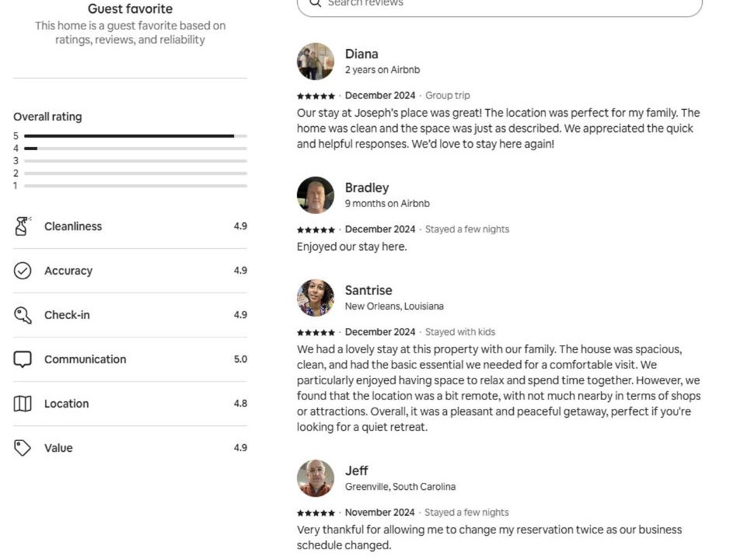Click the Check-in key icon
730x560 pixels.
coord(23,315)
